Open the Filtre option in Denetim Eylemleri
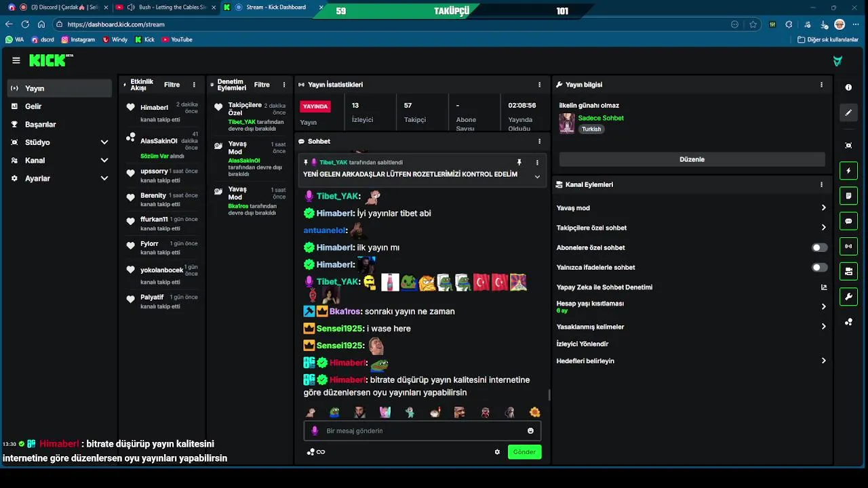Image resolution: width=868 pixels, height=488 pixels. (x=262, y=85)
